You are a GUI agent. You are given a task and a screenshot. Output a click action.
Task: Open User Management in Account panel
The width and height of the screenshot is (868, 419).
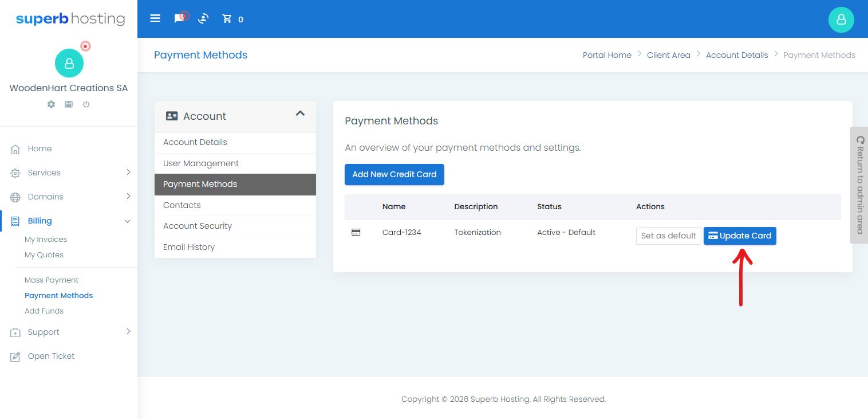235,163
